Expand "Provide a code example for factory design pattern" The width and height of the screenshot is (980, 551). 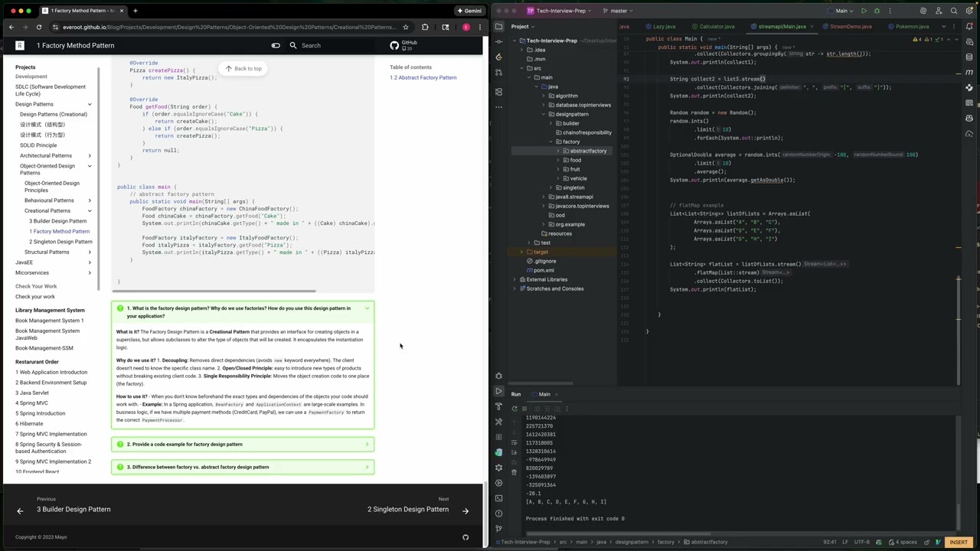tap(243, 444)
